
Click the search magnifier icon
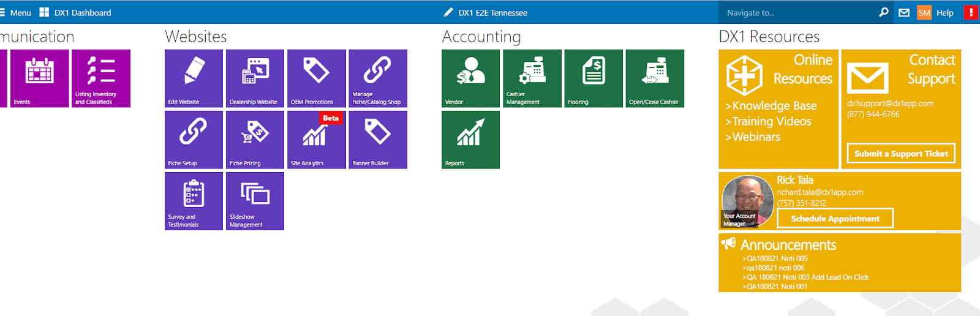tap(883, 12)
